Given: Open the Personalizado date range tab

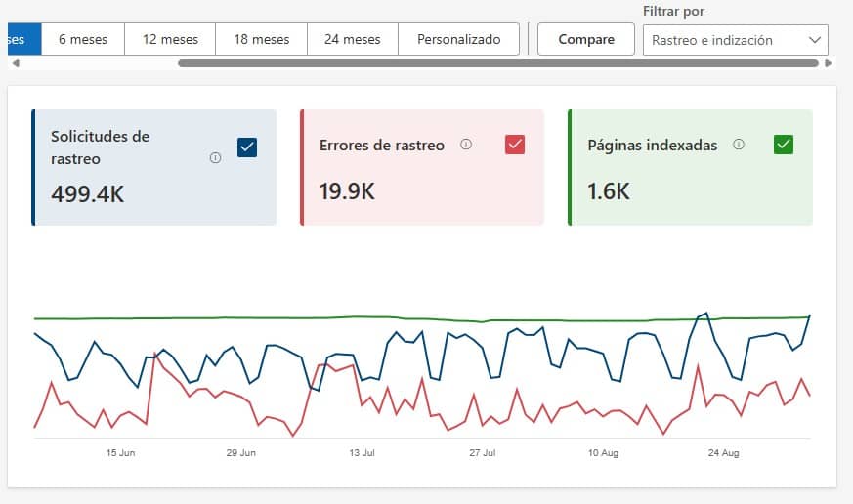Looking at the screenshot, I should 458,39.
